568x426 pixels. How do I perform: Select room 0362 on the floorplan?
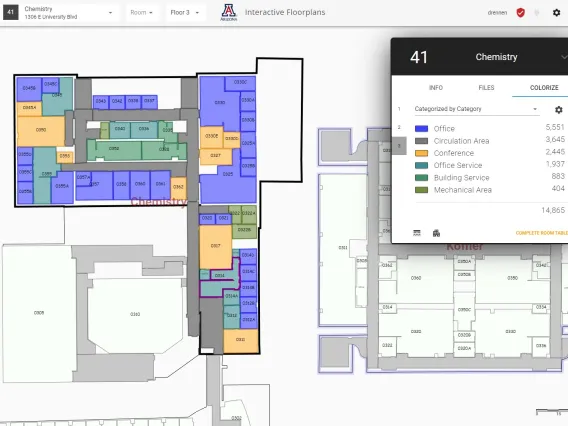click(x=178, y=188)
